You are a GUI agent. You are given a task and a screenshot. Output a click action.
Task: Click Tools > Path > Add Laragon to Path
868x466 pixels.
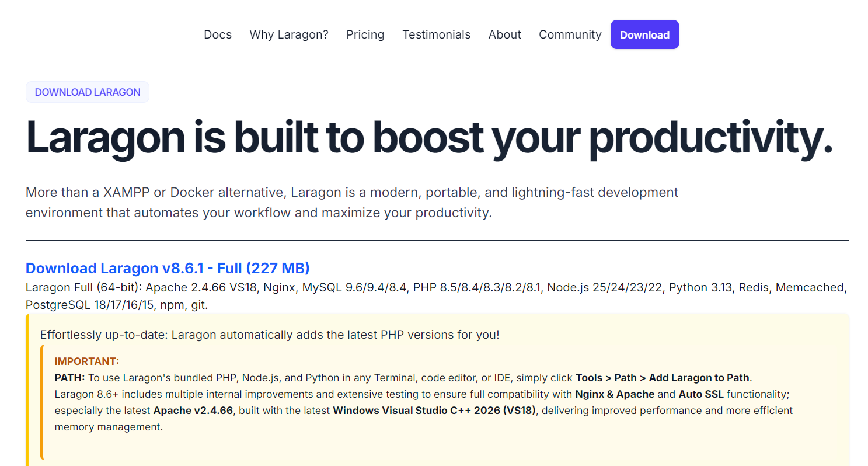coord(663,377)
